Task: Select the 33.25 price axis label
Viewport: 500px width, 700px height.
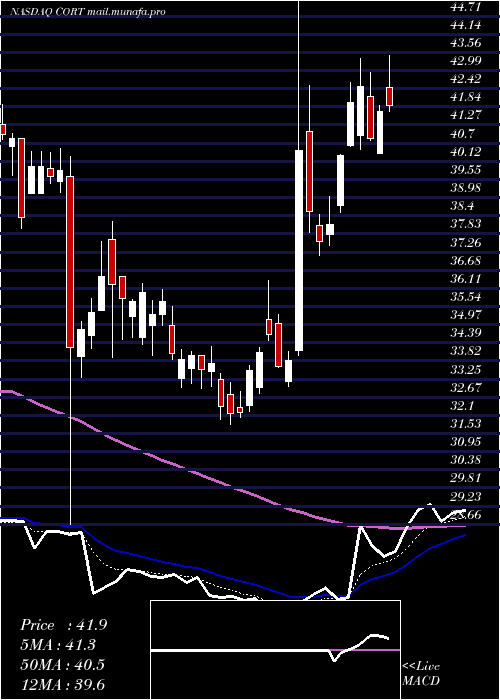Action: pos(466,370)
